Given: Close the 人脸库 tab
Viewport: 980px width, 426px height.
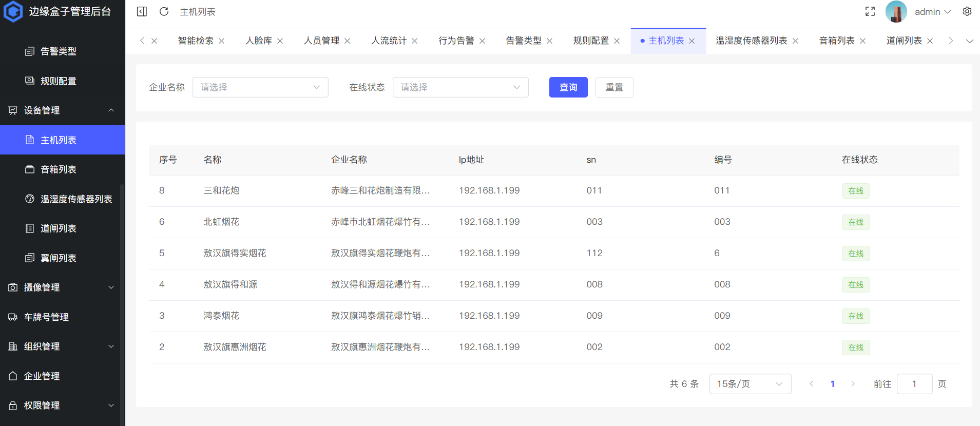Looking at the screenshot, I should (x=280, y=41).
